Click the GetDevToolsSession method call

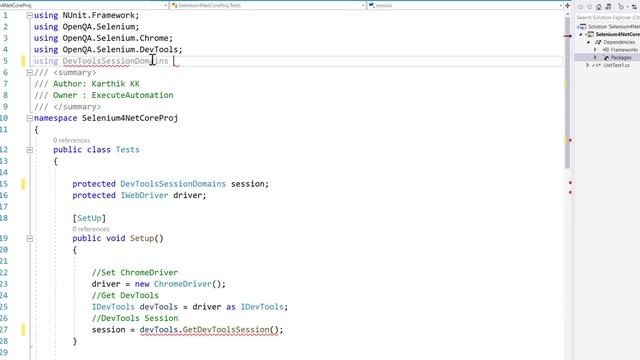pyautogui.click(x=226, y=329)
